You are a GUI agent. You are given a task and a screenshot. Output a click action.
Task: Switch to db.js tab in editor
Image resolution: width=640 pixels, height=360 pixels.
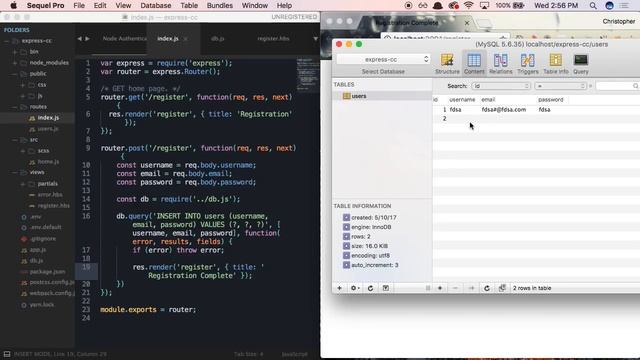[x=218, y=39]
